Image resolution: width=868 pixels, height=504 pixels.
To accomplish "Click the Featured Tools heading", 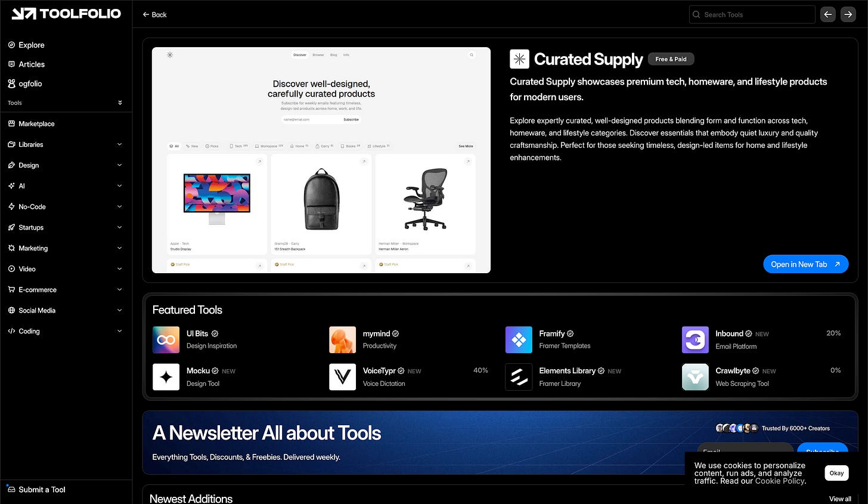I will (187, 310).
